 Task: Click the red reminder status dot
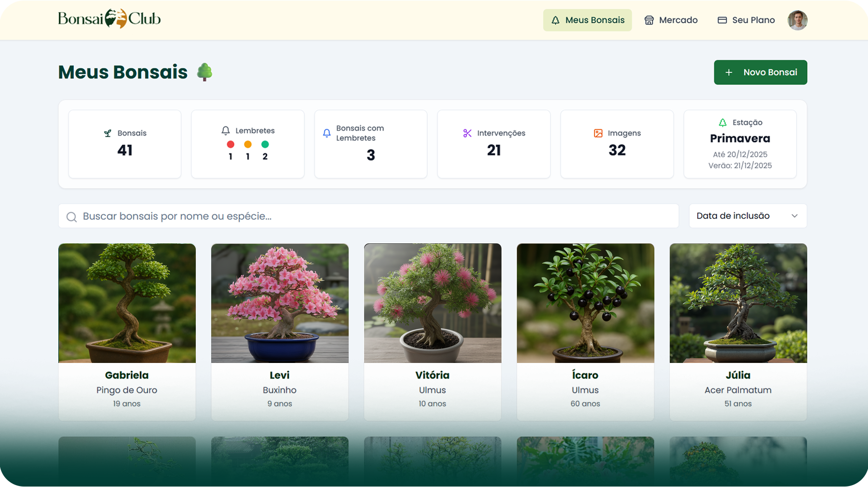231,144
